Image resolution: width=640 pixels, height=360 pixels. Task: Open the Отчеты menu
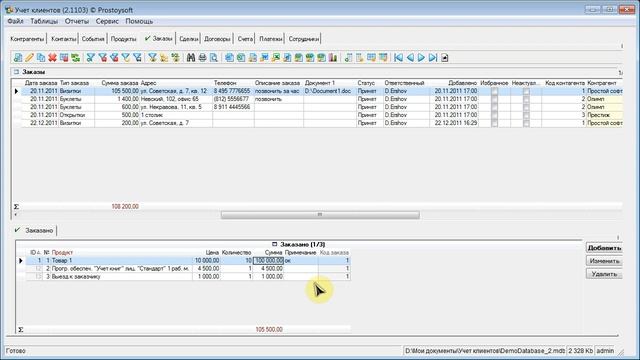coord(76,21)
